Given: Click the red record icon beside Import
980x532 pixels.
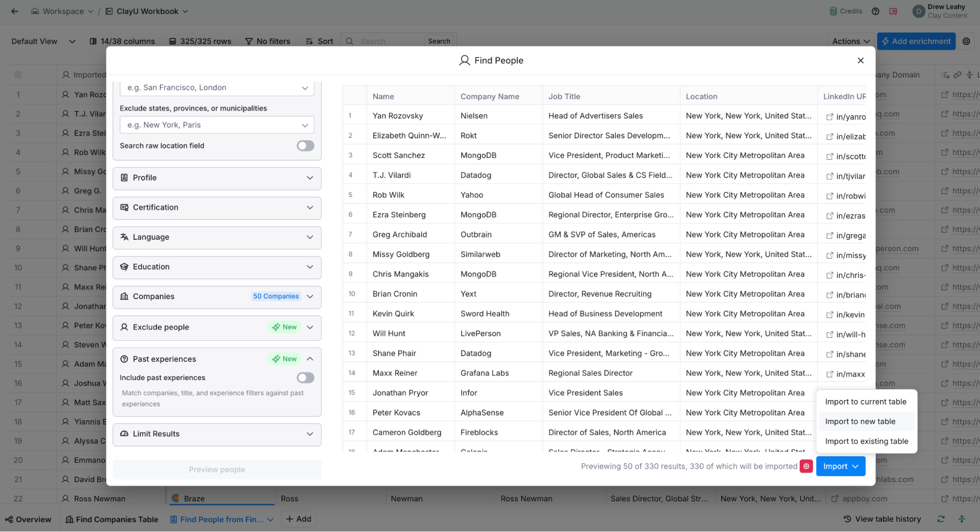Looking at the screenshot, I should pyautogui.click(x=806, y=466).
